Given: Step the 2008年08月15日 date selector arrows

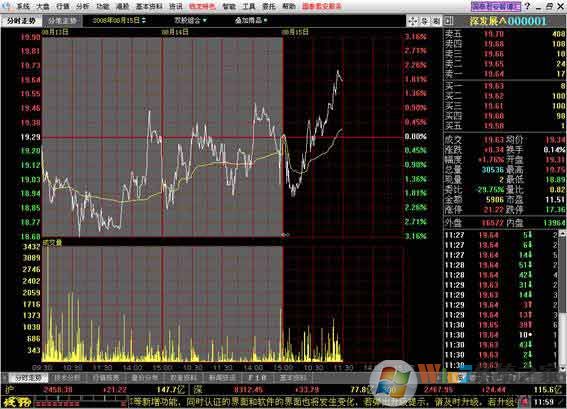Looking at the screenshot, I should click(144, 21).
